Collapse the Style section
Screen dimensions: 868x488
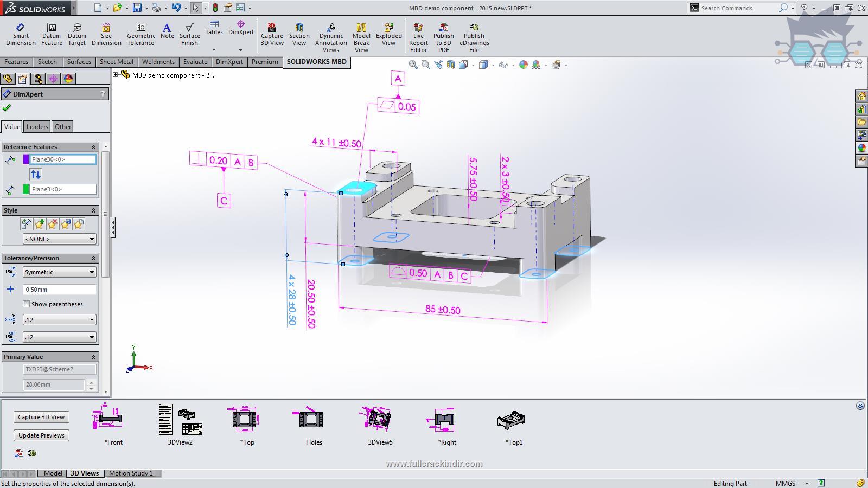point(93,210)
